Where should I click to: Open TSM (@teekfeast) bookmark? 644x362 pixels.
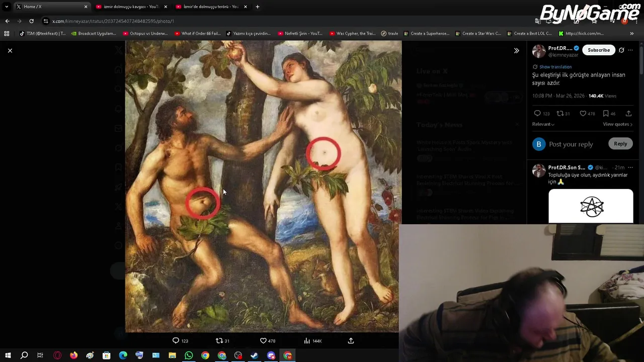pyautogui.click(x=42, y=34)
